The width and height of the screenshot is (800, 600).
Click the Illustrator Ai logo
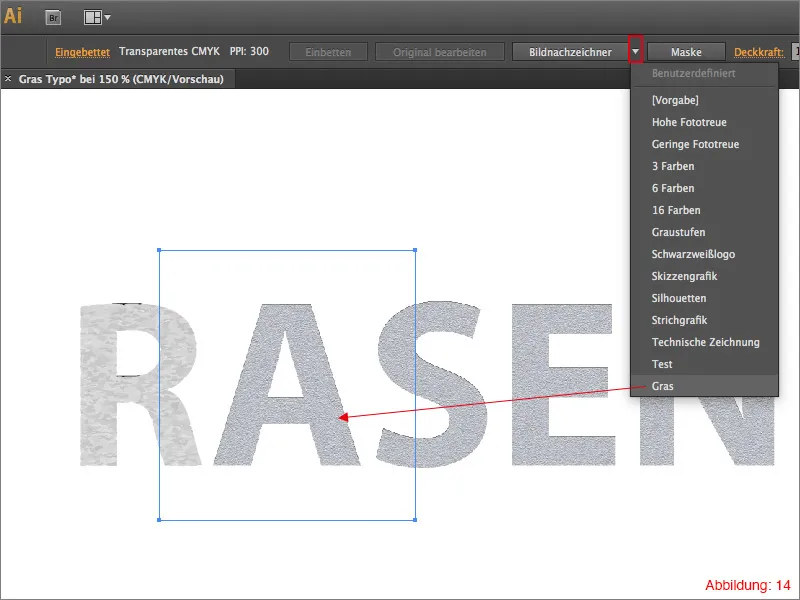pos(13,16)
